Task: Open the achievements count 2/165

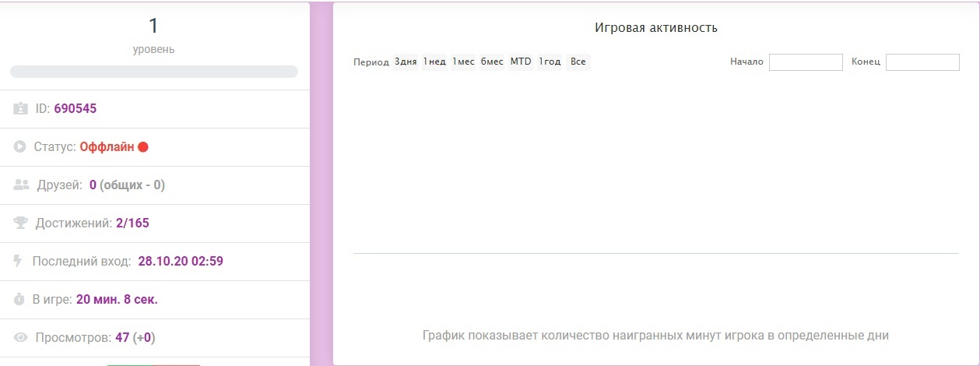Action: [132, 223]
